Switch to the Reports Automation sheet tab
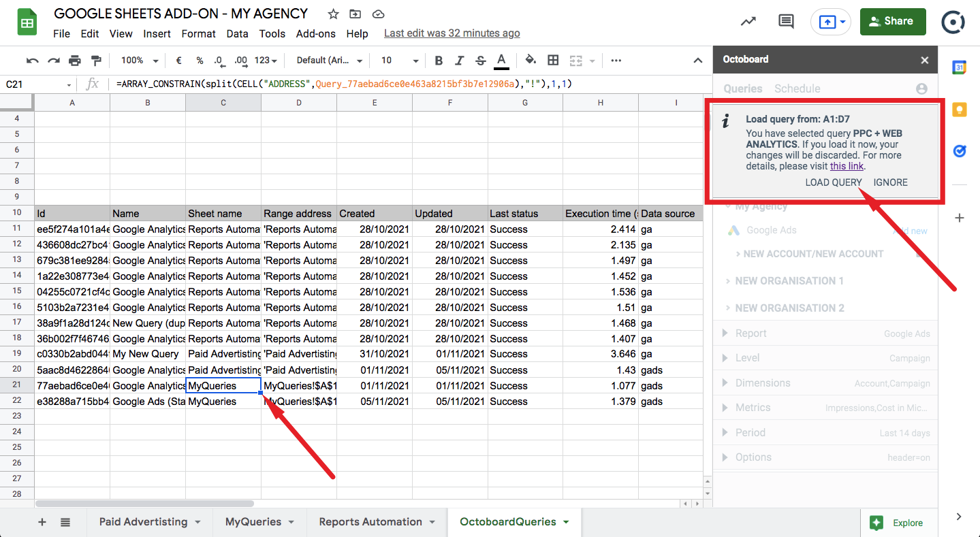The height and width of the screenshot is (537, 980). coord(377,522)
